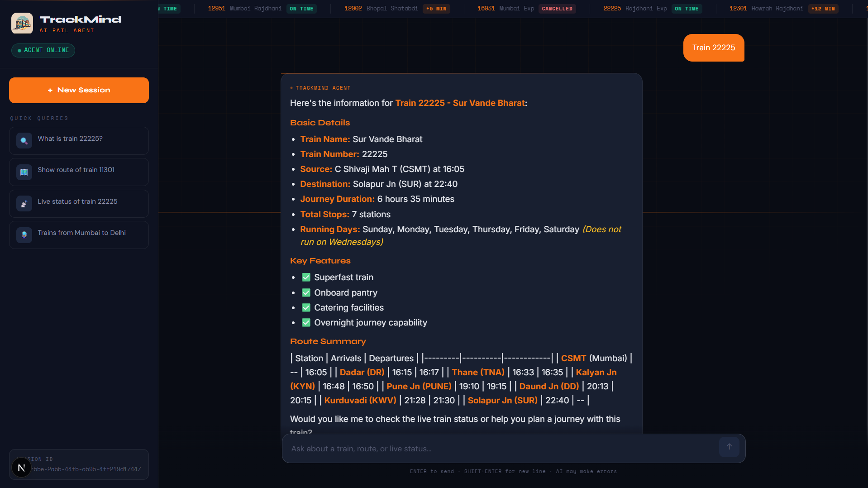Click station 'Thane (TNA)' in route summary
Image resolution: width=868 pixels, height=488 pixels.
point(478,373)
